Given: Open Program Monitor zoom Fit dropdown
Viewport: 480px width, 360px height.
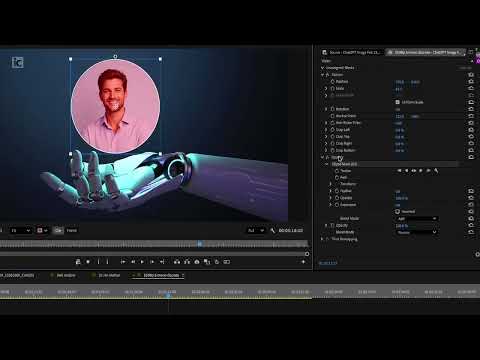Looking at the screenshot, I should click(20, 230).
